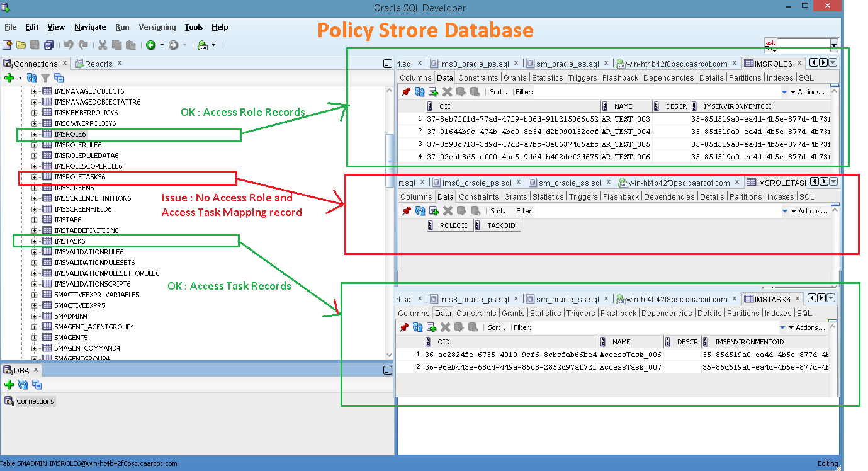Image resolution: width=868 pixels, height=471 pixels.
Task: Click Sort button in IMSROLE6 panel
Action: 498,92
